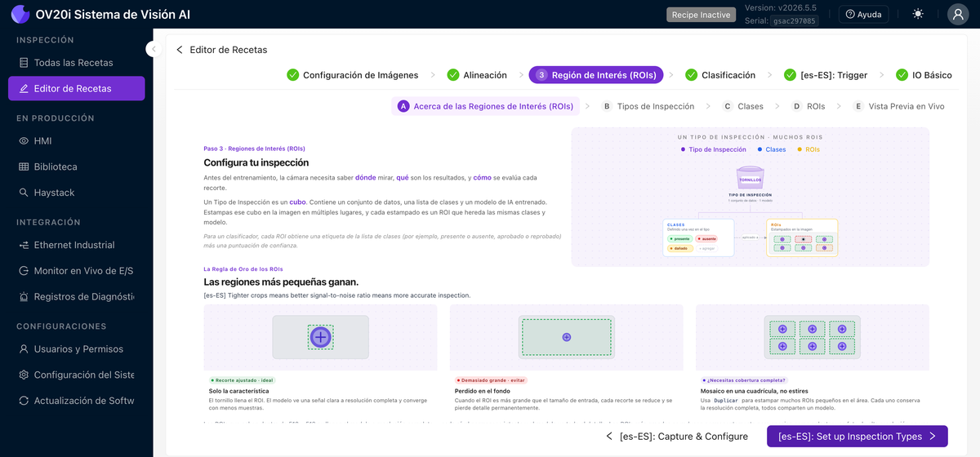Click [es-ES]: Set up Inspection Types button
Image resolution: width=980 pixels, height=457 pixels.
(x=857, y=437)
